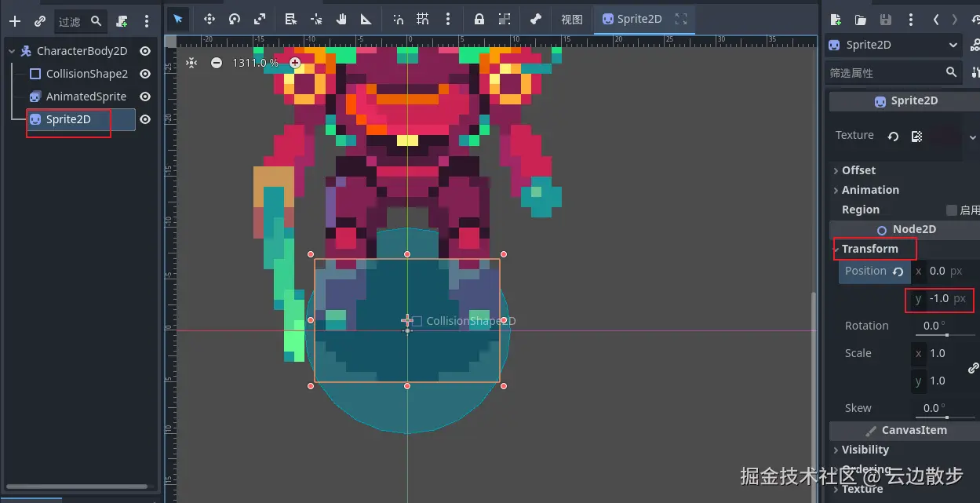Image resolution: width=980 pixels, height=503 pixels.
Task: Select the CollisionShape2 node in tree
Action: click(86, 74)
